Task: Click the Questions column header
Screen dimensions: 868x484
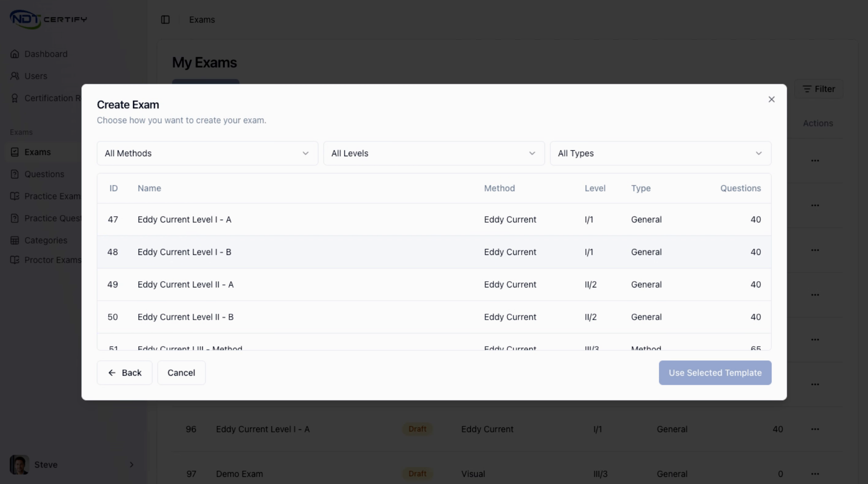Action: pyautogui.click(x=740, y=188)
